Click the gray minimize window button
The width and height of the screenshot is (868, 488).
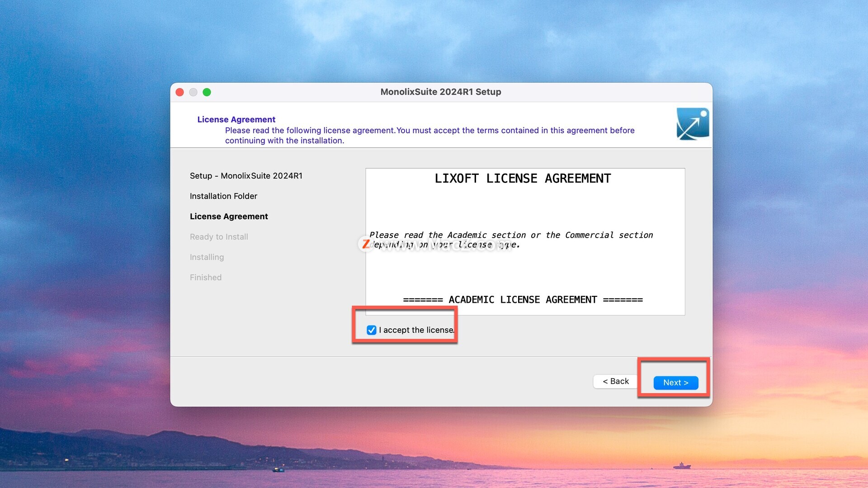[x=193, y=92]
